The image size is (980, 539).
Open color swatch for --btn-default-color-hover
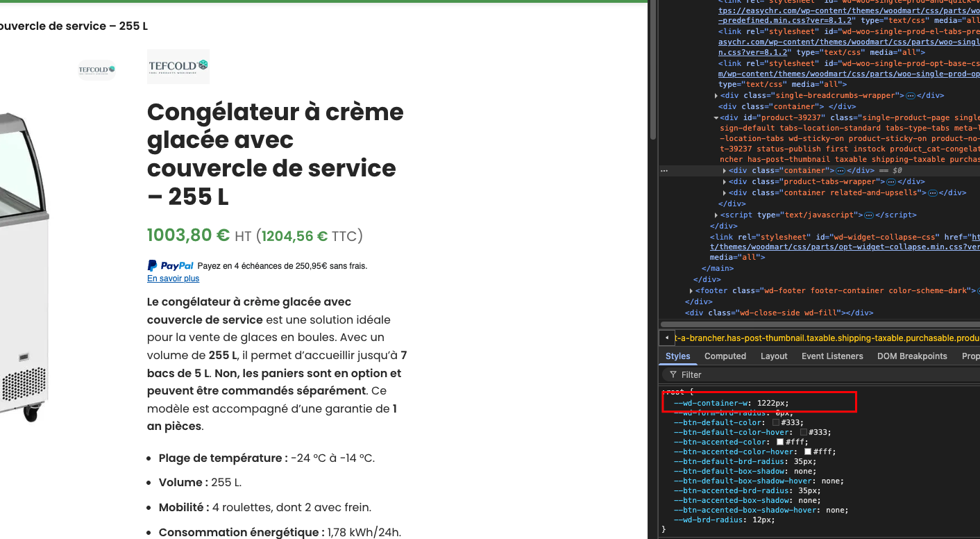[804, 432]
